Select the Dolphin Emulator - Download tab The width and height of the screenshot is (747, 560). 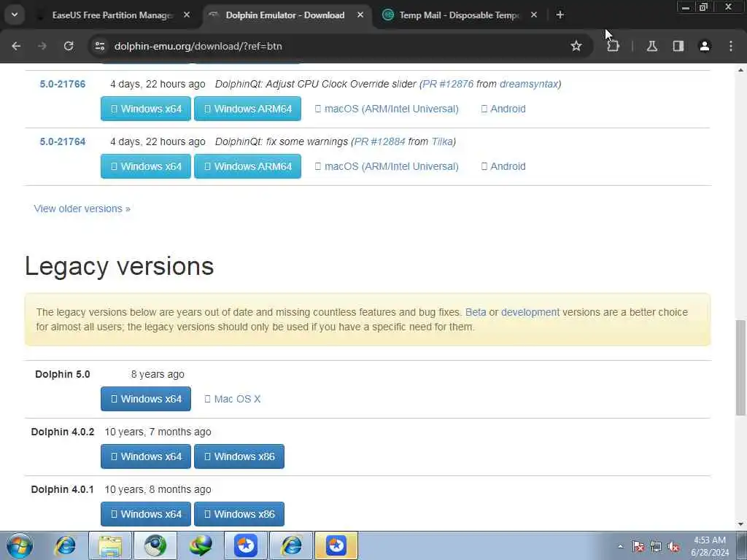click(285, 15)
